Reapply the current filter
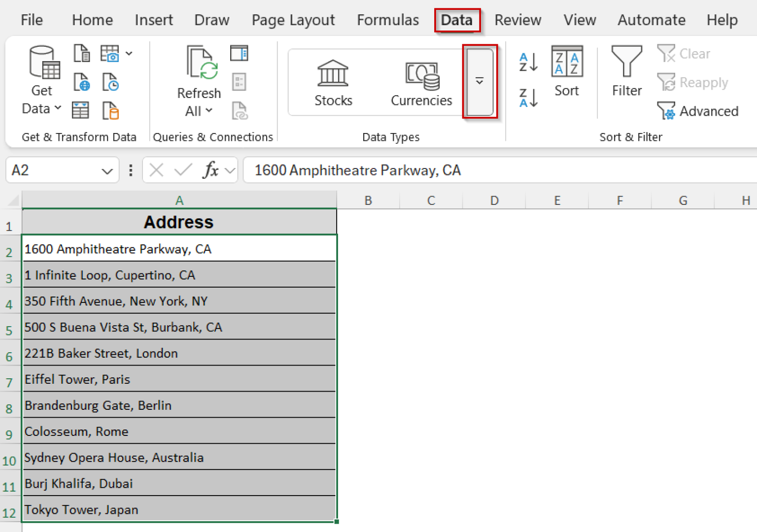Screen dimensions: 757x532 pyautogui.click(x=693, y=82)
